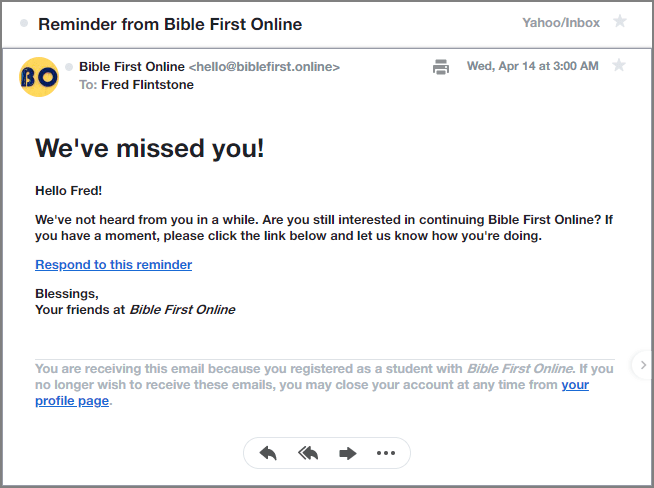The width and height of the screenshot is (654, 488).
Task: Click the Forward arrow icon
Action: click(347, 453)
